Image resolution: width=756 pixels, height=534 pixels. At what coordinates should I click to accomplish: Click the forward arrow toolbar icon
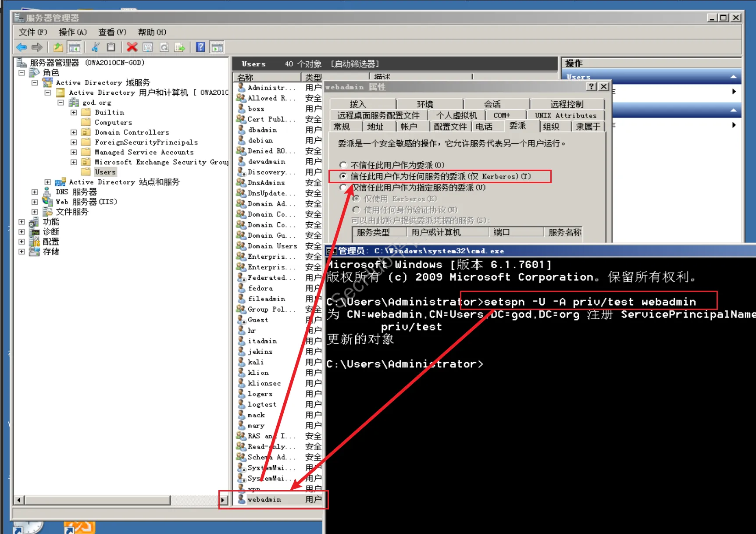(37, 47)
